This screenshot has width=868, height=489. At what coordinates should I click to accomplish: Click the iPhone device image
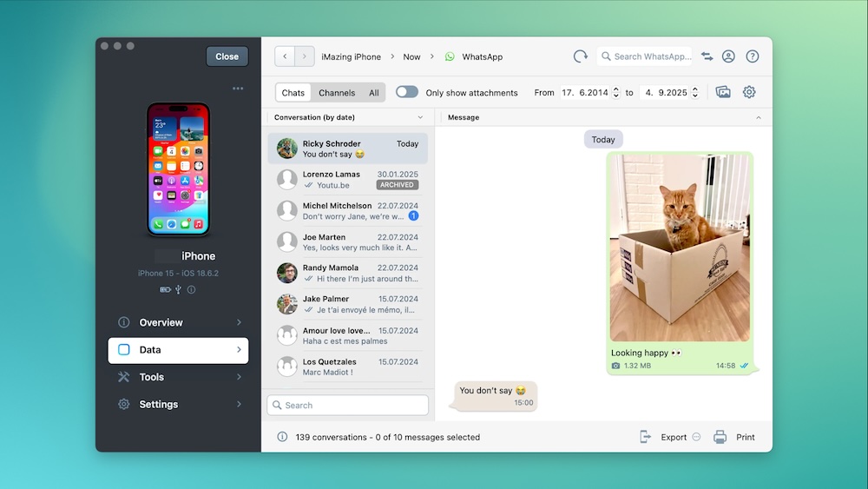(x=178, y=169)
